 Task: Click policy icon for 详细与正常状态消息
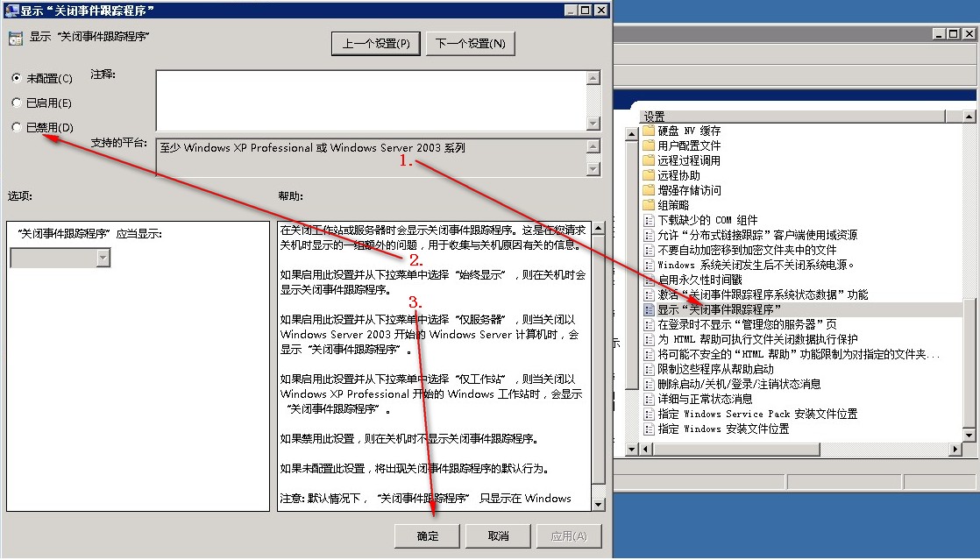[649, 399]
